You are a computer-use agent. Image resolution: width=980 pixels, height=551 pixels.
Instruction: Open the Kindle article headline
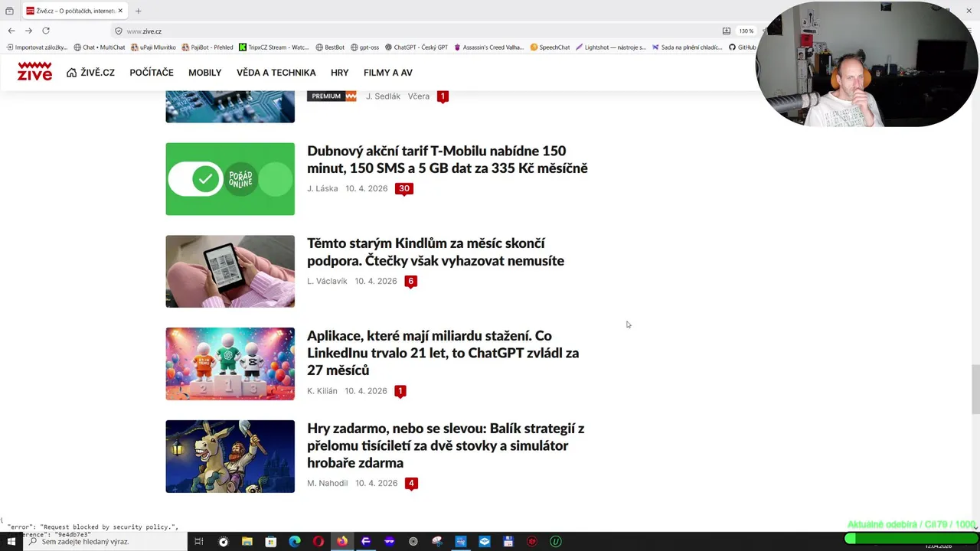[x=436, y=252]
